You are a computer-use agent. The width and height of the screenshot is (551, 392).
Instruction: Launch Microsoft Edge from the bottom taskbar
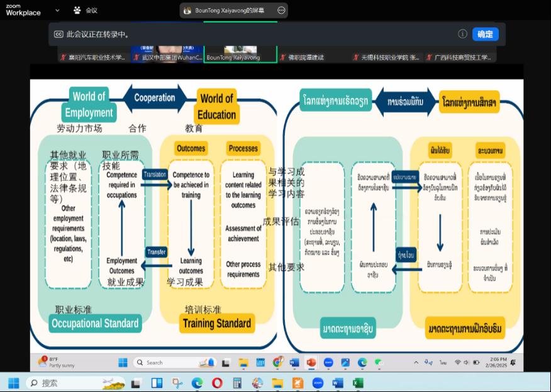pyautogui.click(x=197, y=382)
